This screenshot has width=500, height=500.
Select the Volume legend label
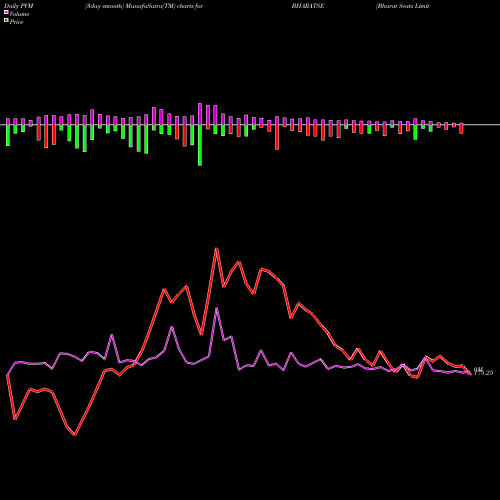(19, 14)
